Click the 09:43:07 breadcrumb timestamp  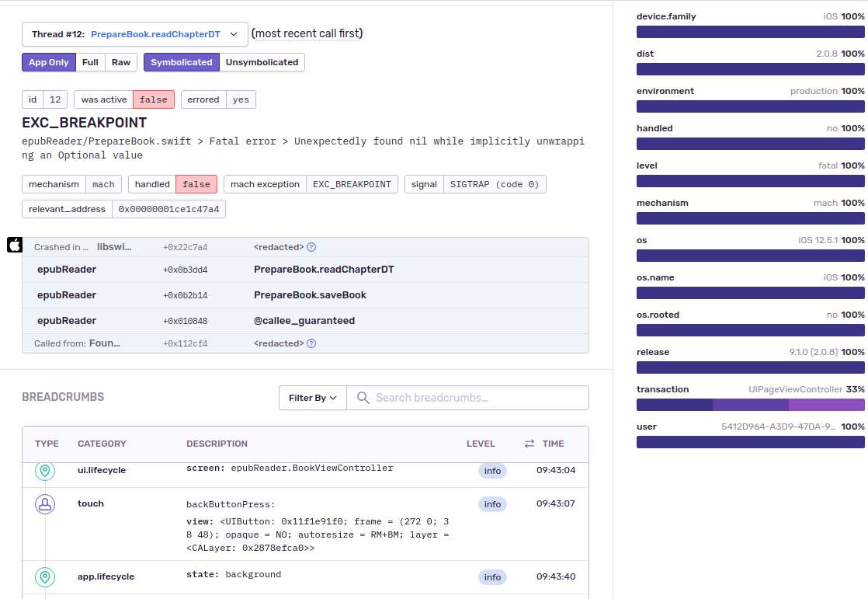(x=556, y=503)
